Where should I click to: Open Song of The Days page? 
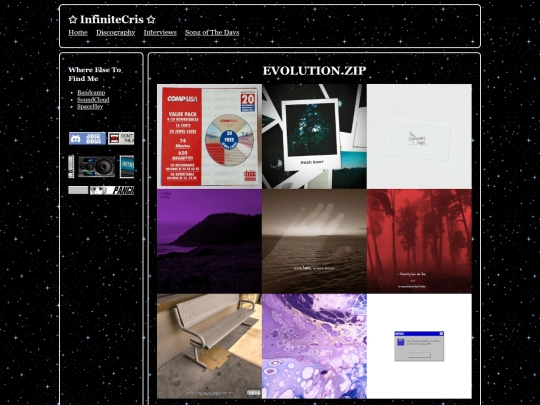coord(212,32)
